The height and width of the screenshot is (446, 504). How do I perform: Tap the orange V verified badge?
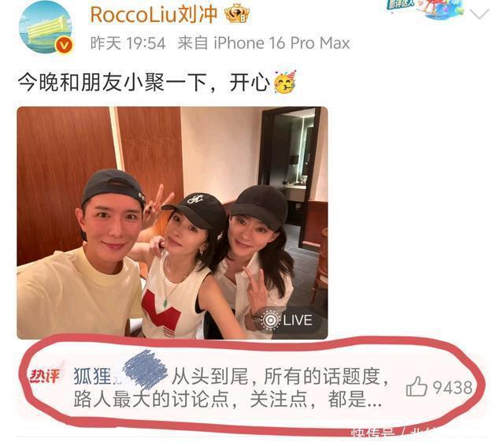[x=64, y=45]
